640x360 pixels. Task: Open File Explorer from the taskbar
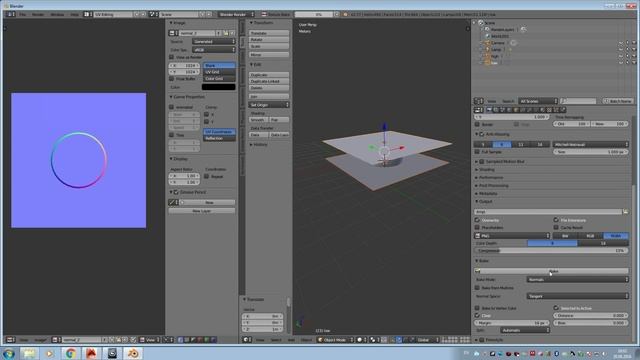coord(29,353)
